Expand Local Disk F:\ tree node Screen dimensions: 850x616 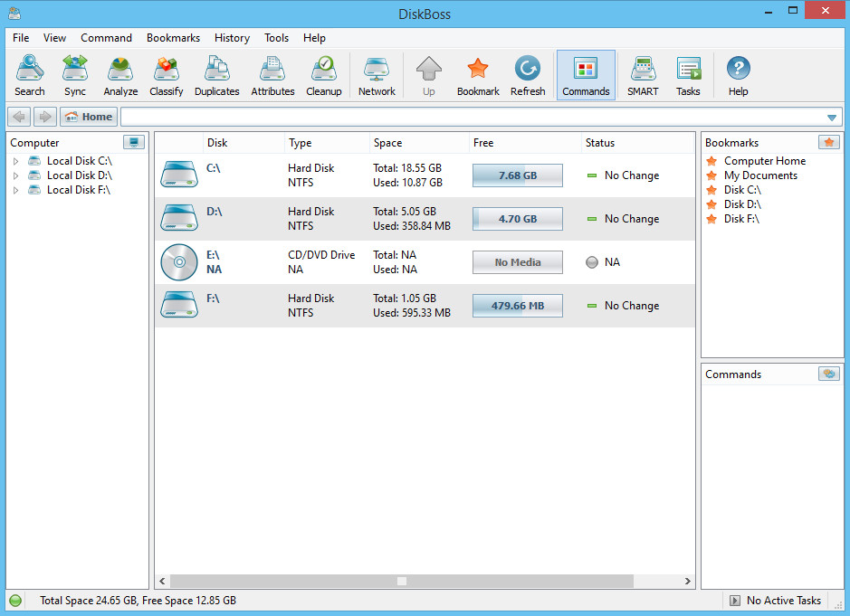click(15, 190)
